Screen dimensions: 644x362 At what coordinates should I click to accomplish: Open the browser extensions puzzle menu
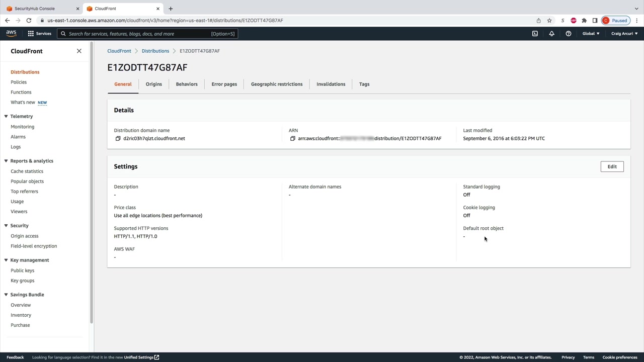pos(584,21)
